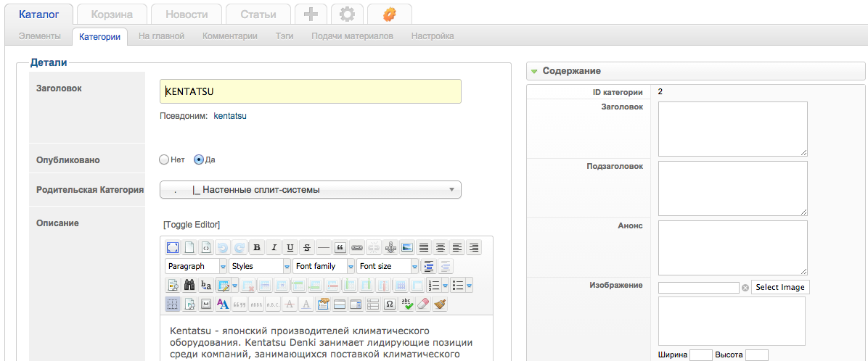Align text to the right
Image resolution: width=868 pixels, height=361 pixels.
point(475,247)
